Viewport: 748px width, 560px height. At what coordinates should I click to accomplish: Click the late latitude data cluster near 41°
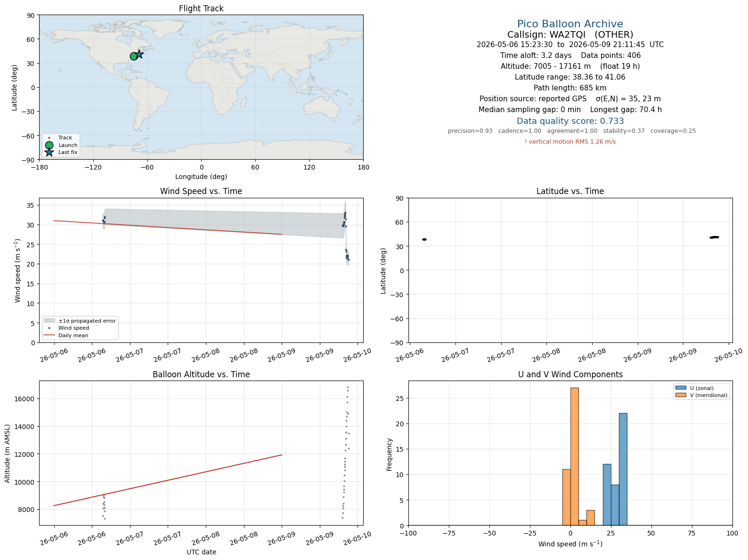(x=714, y=237)
